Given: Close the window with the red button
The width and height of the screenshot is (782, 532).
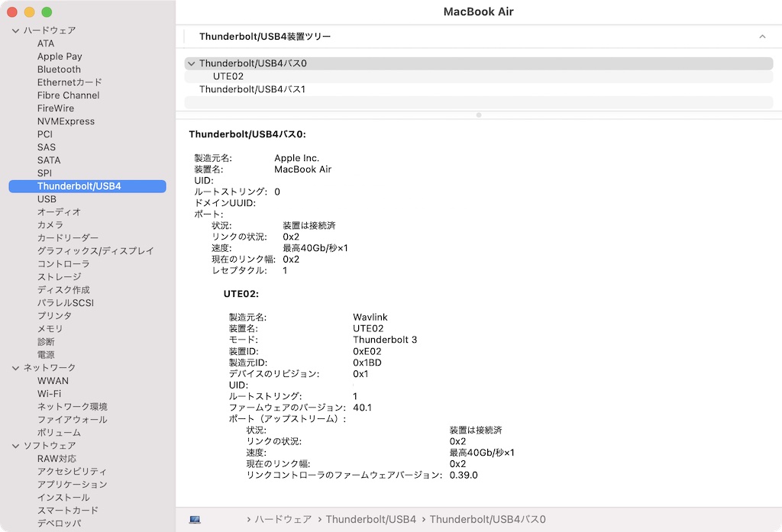Looking at the screenshot, I should [12, 12].
